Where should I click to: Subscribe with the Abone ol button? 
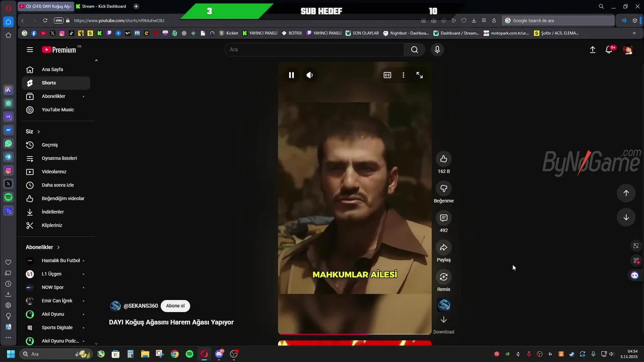click(x=175, y=306)
